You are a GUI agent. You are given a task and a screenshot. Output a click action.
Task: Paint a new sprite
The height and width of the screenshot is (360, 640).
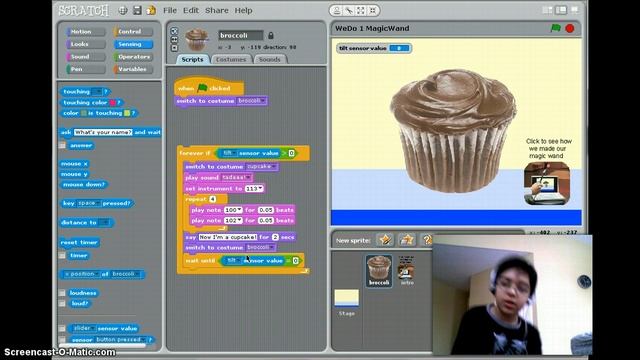tap(385, 240)
